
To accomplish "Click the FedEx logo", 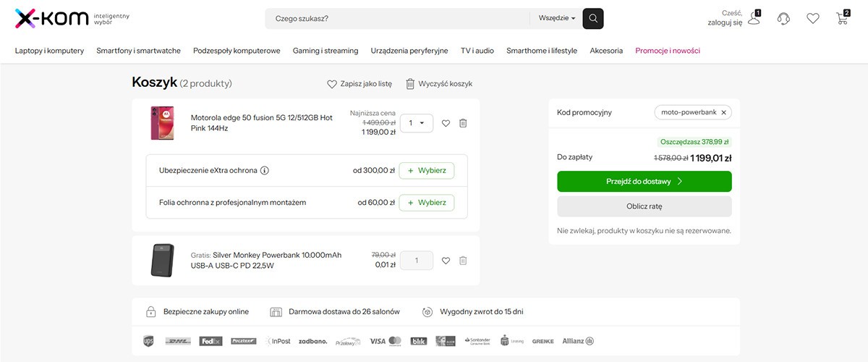I will pyautogui.click(x=210, y=341).
